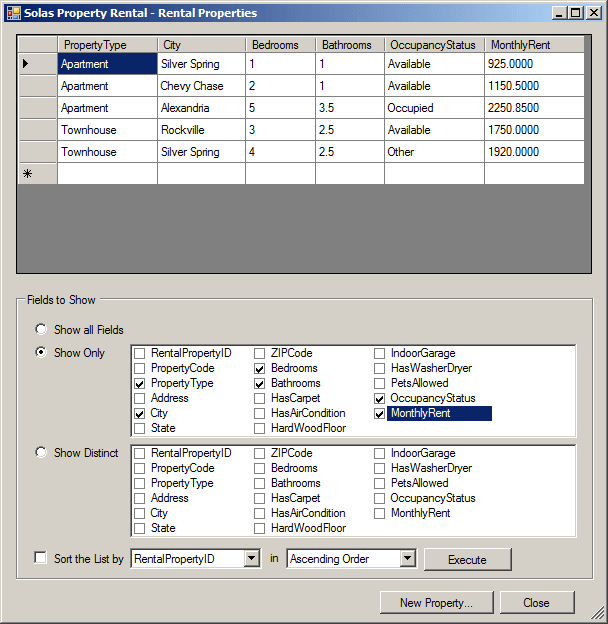Image resolution: width=608 pixels, height=624 pixels.
Task: Click the 1920.0000 monthly rent cell
Action: coord(534,152)
